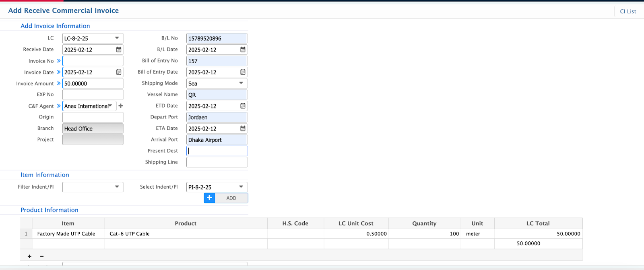Open Bill of Entry Date calendar icon
The image size is (644, 270).
(243, 72)
